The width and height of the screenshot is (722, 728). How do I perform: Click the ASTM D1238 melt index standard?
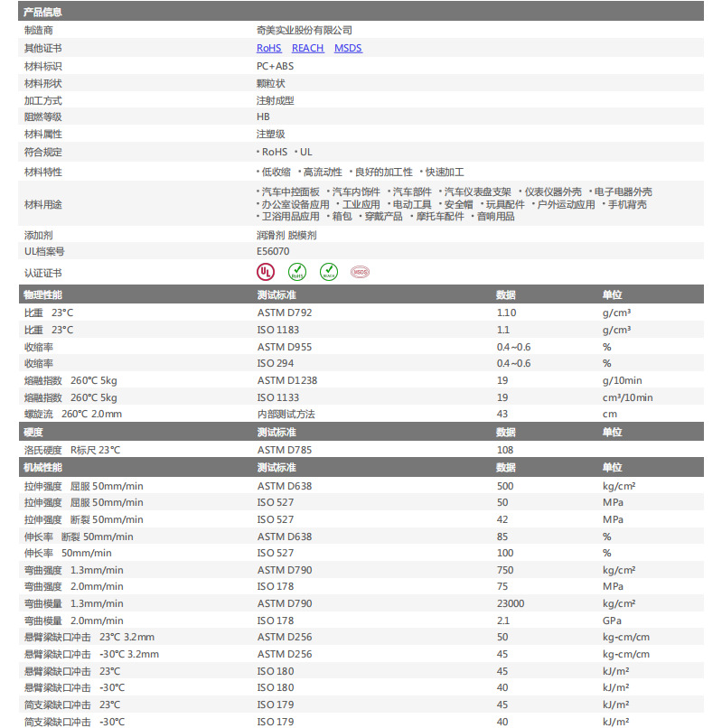[287, 381]
